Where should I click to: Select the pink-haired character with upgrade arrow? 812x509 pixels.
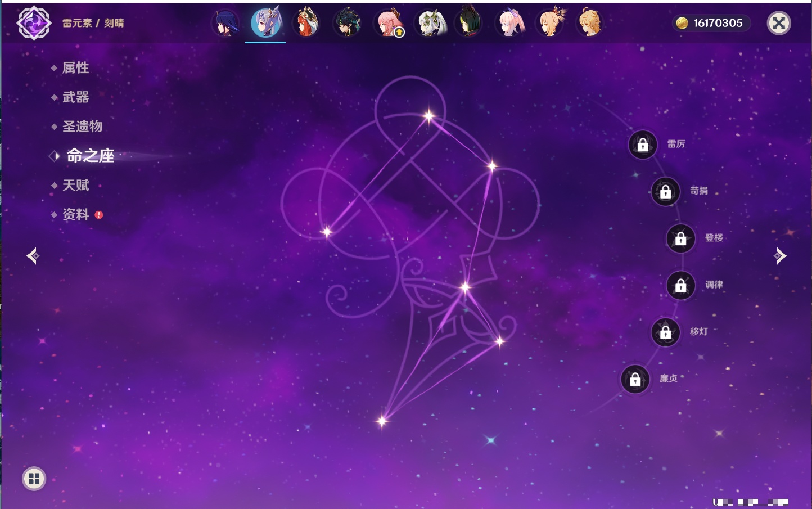389,23
